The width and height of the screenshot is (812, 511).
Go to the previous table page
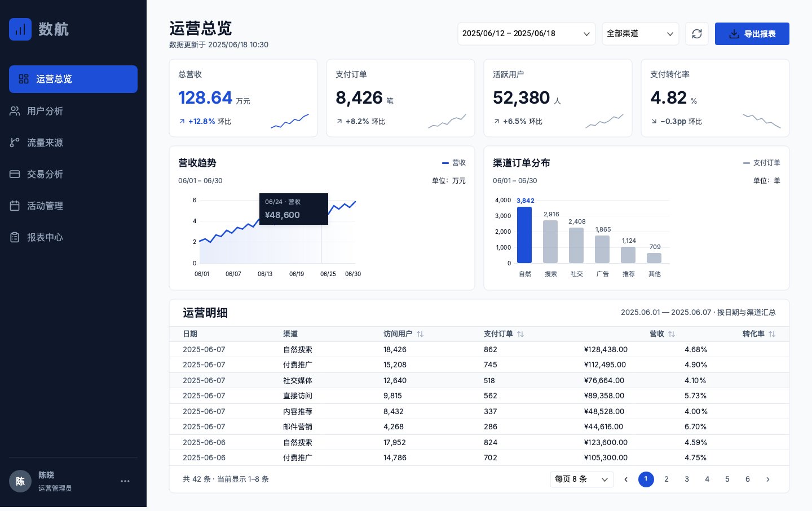click(x=626, y=479)
